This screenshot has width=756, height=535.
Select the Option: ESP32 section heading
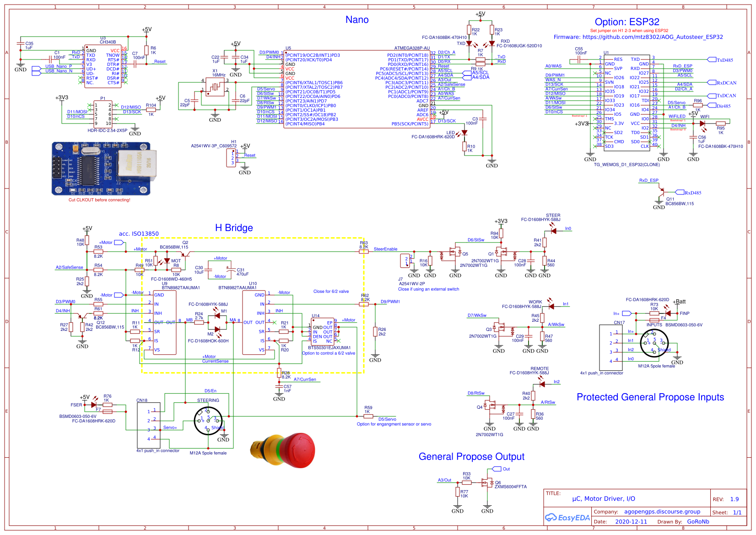pyautogui.click(x=627, y=22)
